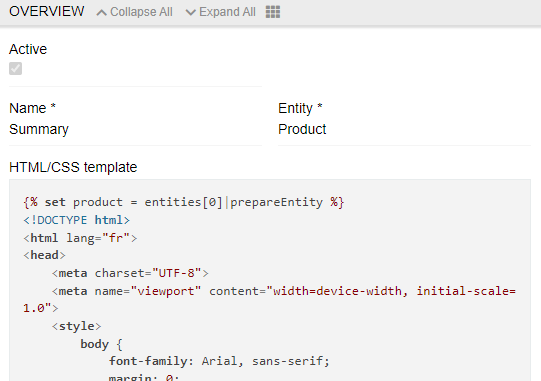Screen dimensions: 541x381
Task: Click the Entity field label
Action: [300, 108]
